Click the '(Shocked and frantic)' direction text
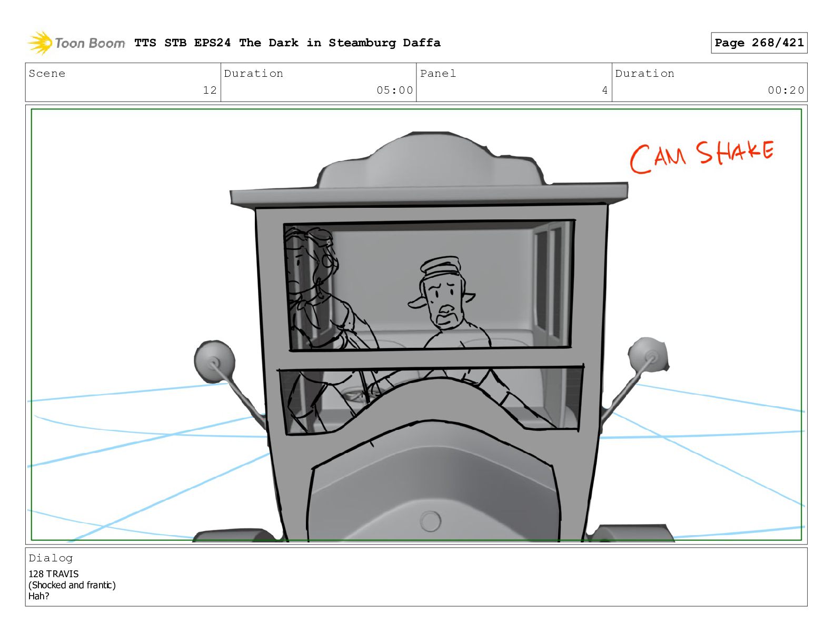The width and height of the screenshot is (834, 644). (x=72, y=585)
